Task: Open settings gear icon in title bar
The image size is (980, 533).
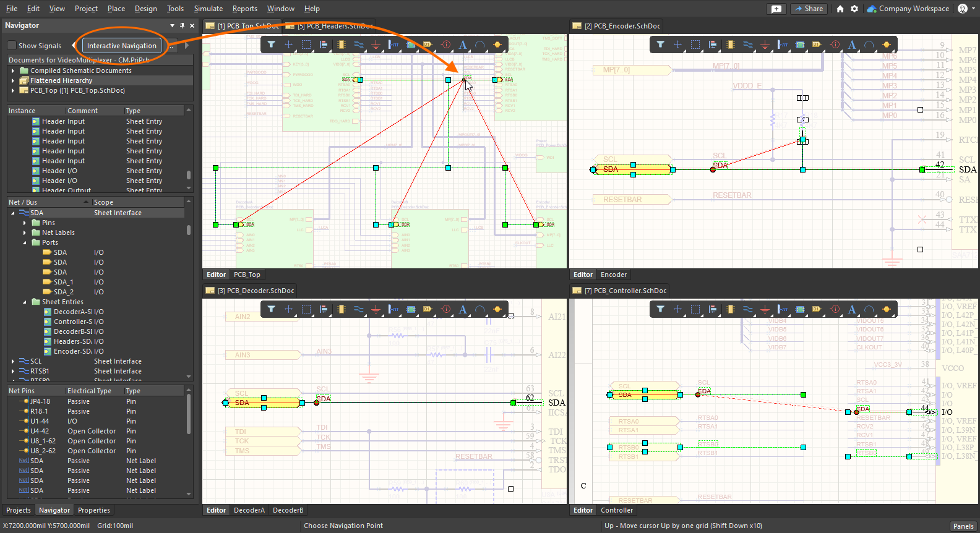Action: click(854, 9)
